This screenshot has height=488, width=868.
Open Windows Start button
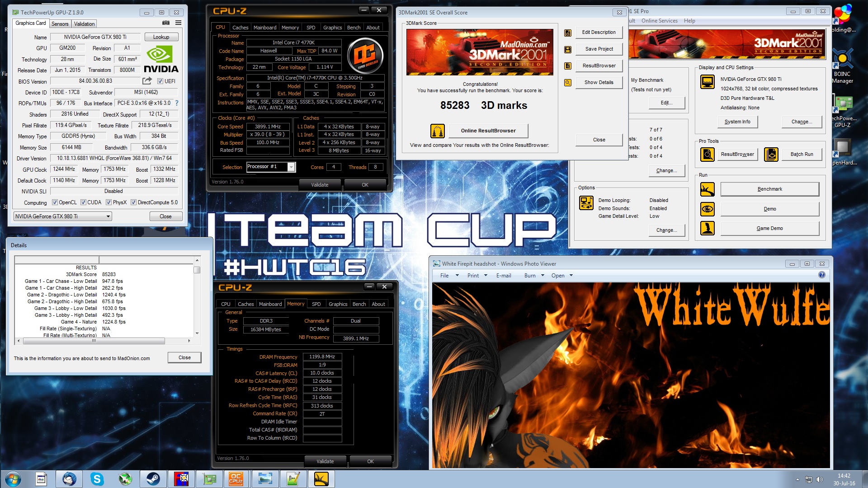point(12,479)
